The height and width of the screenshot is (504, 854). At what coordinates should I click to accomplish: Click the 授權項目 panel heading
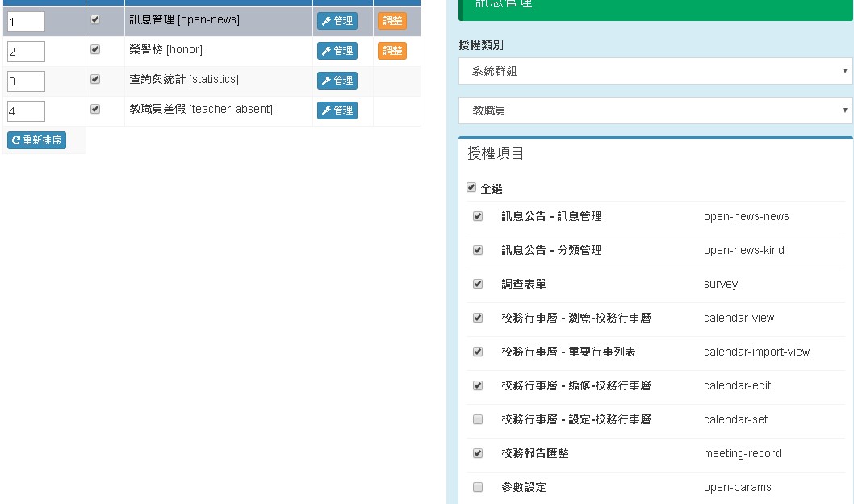pos(496,153)
